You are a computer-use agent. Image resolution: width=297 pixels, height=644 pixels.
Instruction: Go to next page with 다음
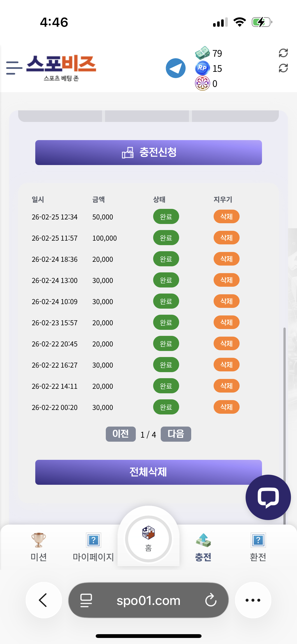(x=176, y=434)
